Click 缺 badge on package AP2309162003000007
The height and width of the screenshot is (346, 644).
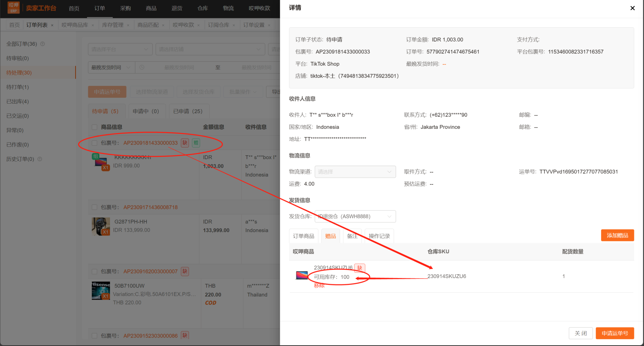pyautogui.click(x=185, y=271)
